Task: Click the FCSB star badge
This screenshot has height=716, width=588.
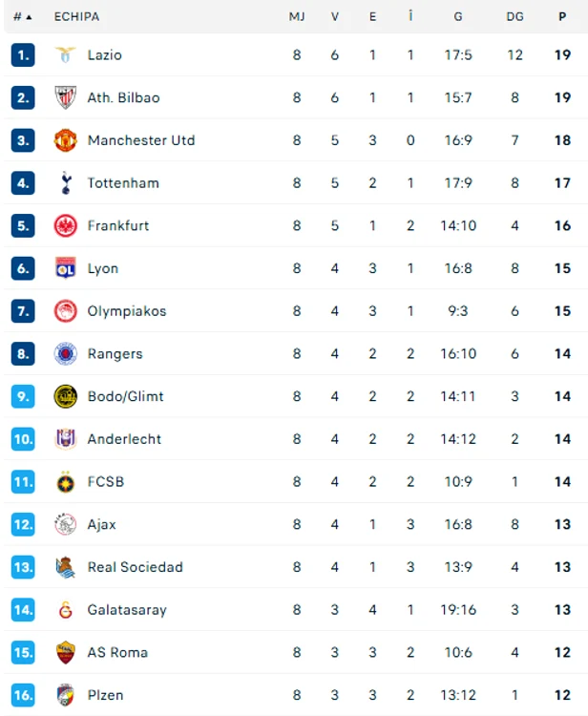Action: (x=65, y=482)
